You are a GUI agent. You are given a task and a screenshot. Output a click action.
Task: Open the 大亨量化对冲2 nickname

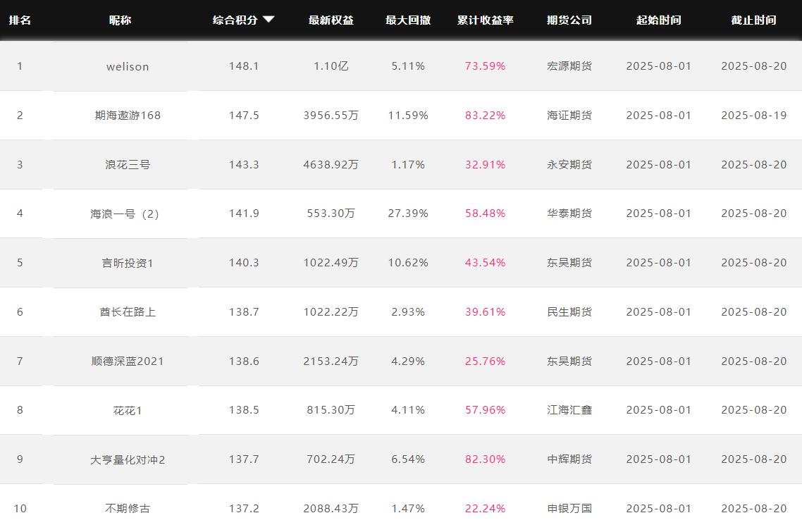128,460
